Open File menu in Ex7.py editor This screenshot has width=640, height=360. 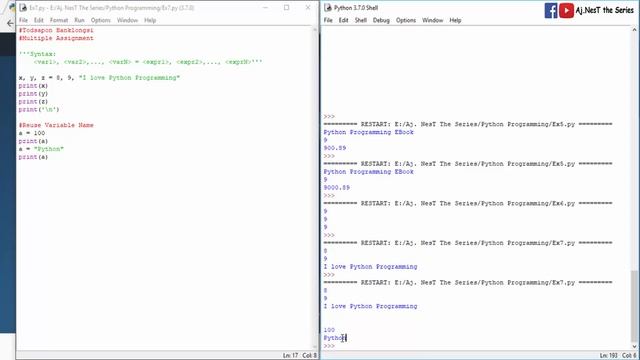point(23,20)
